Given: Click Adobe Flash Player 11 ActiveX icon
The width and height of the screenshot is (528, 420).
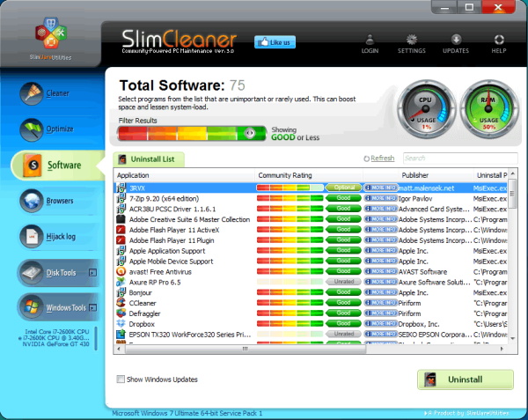Looking at the screenshot, I should point(121,230).
